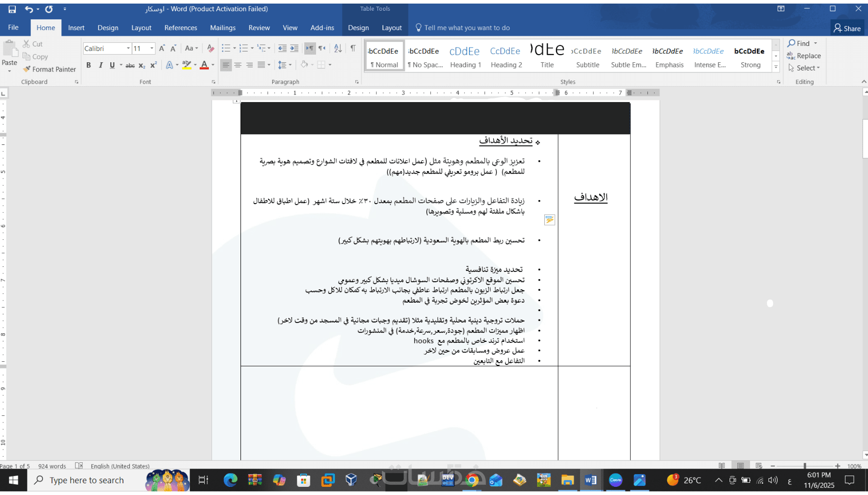The width and height of the screenshot is (868, 495).
Task: Click the 924 words counter
Action: coord(52,466)
